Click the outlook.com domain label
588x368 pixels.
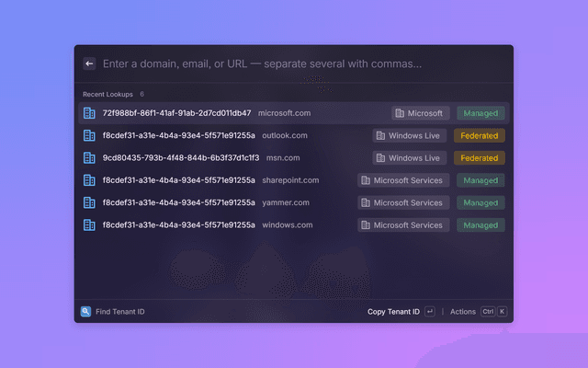[x=285, y=135]
